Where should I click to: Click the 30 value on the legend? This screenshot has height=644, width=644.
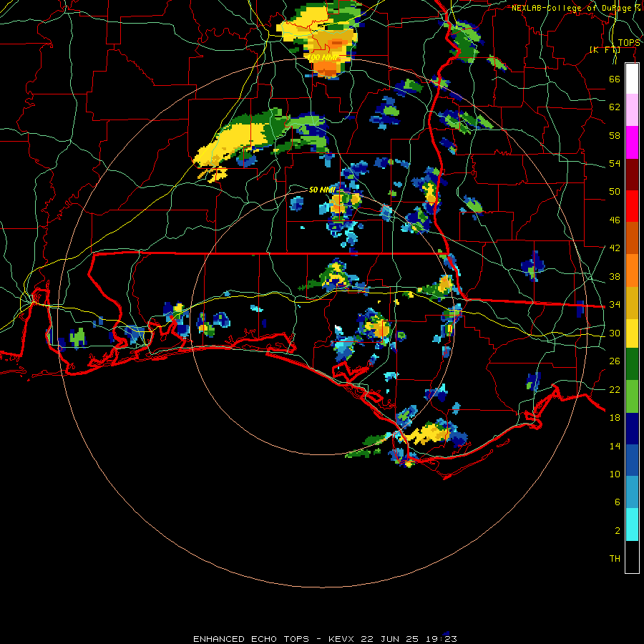coord(615,333)
